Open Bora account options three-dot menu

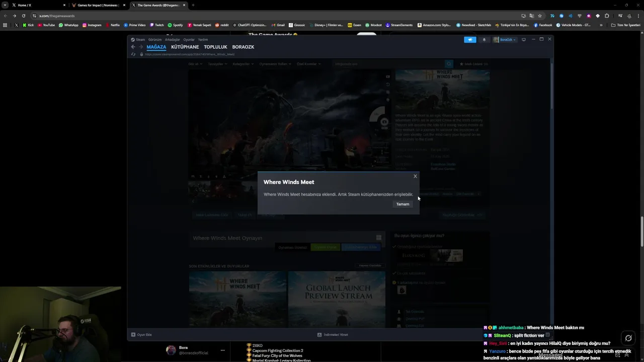click(222, 350)
